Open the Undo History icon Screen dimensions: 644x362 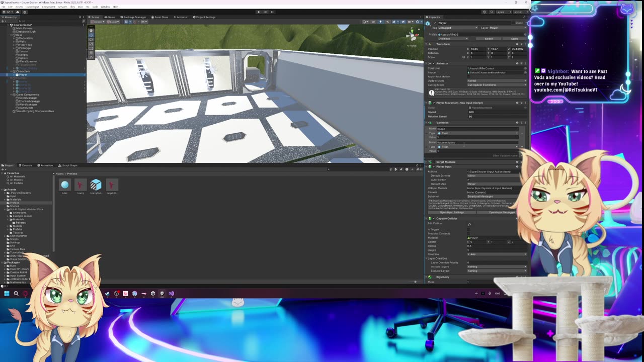click(x=484, y=12)
